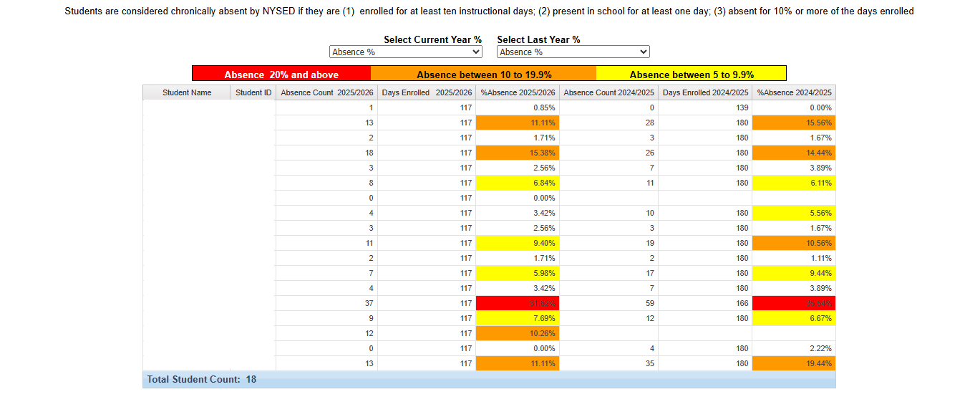Click red Absence 20% and above legend
Screen dimensions: 980x402
281,74
